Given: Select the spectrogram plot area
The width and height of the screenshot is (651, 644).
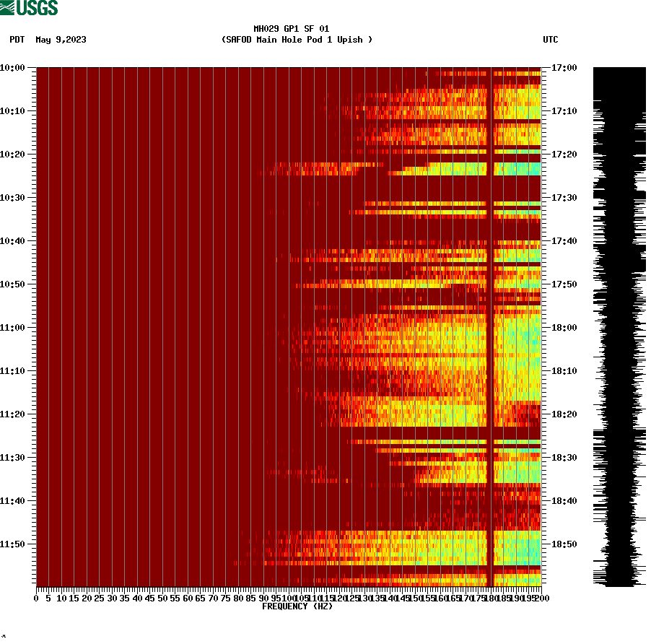Looking at the screenshot, I should point(289,325).
